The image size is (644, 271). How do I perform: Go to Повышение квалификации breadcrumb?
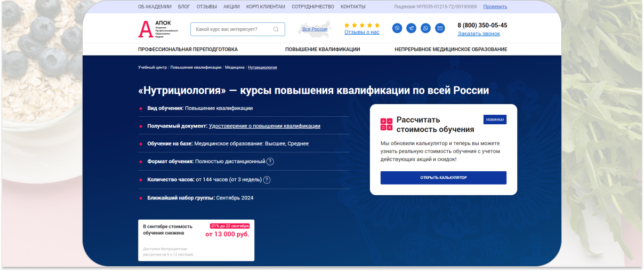(x=196, y=68)
